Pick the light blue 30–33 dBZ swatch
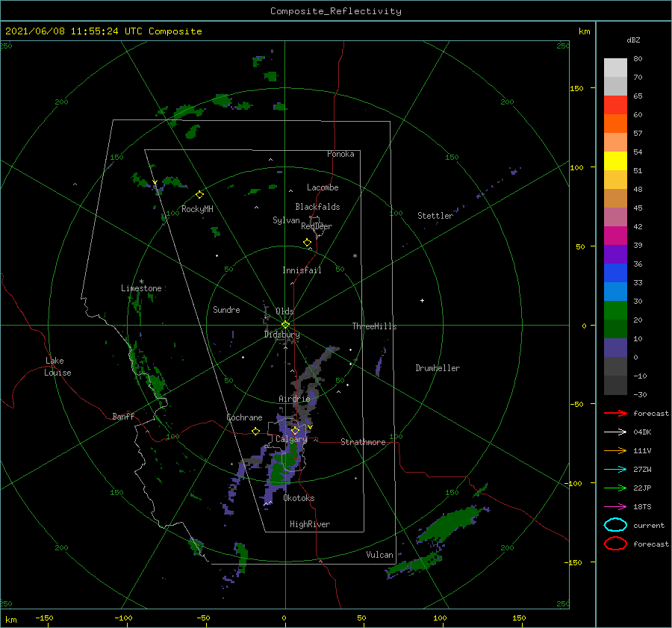 pos(615,292)
